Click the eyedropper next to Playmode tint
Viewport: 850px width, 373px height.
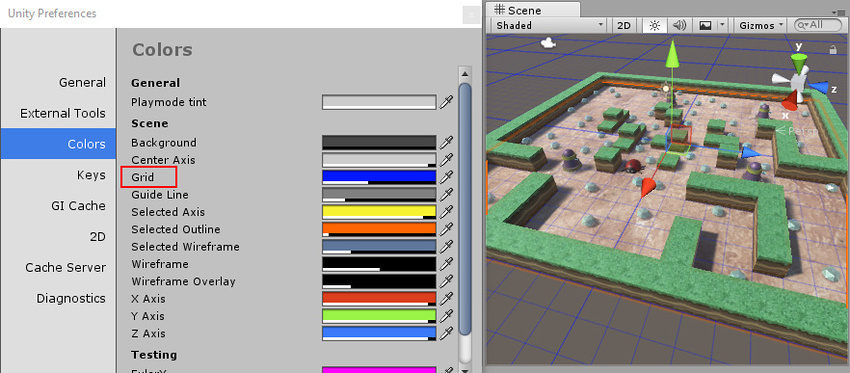[446, 102]
